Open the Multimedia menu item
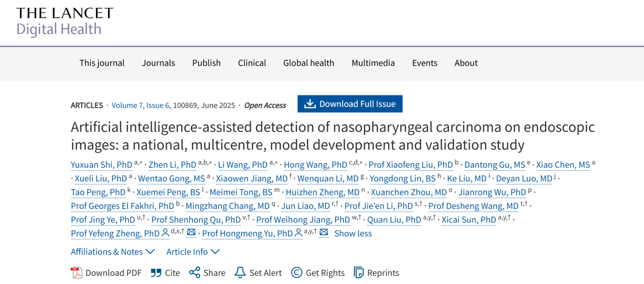The image size is (644, 284). click(373, 63)
